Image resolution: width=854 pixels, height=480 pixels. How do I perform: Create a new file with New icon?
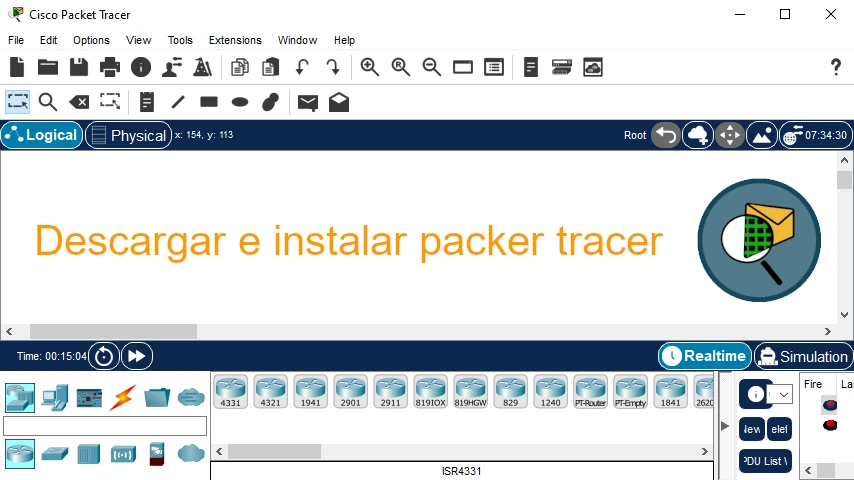click(17, 67)
